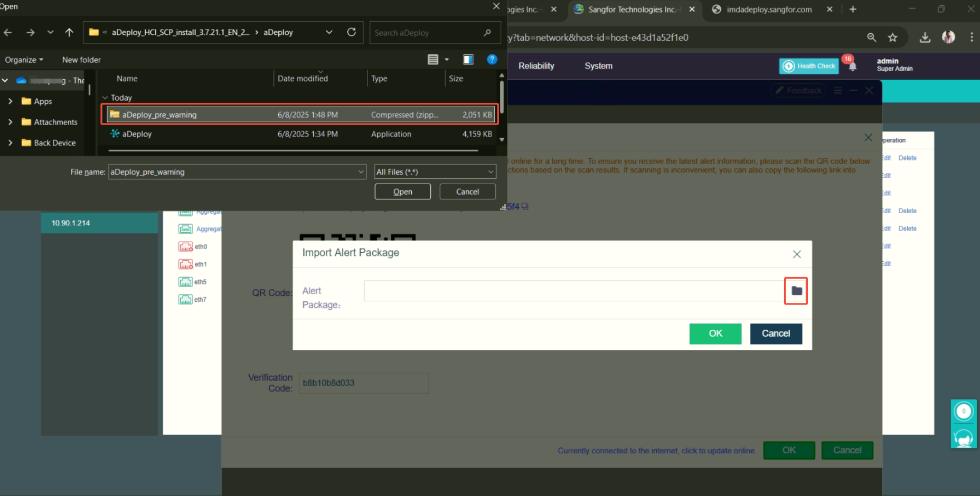The height and width of the screenshot is (496, 980).
Task: Open a new browser tab with the plus icon
Action: 853,9
